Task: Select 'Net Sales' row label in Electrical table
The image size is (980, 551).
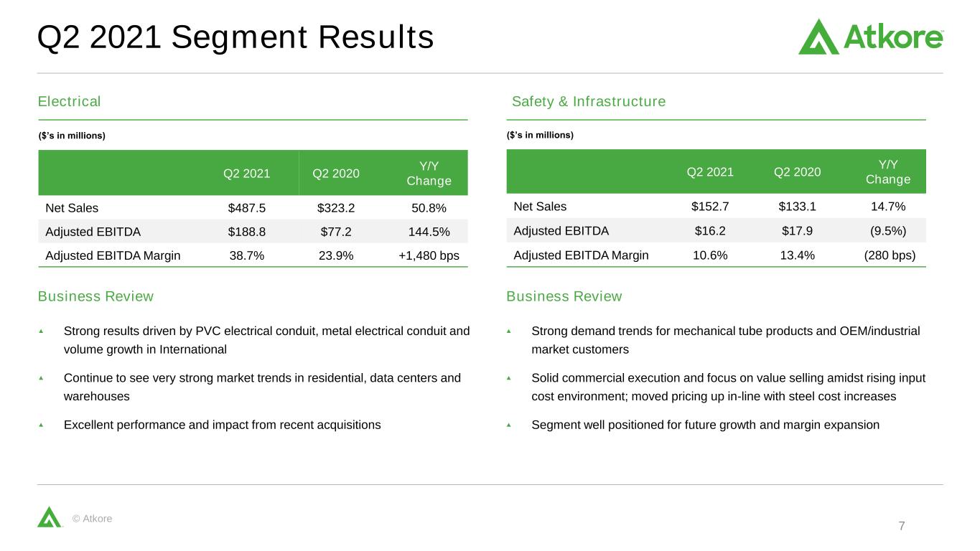Action: (x=72, y=208)
